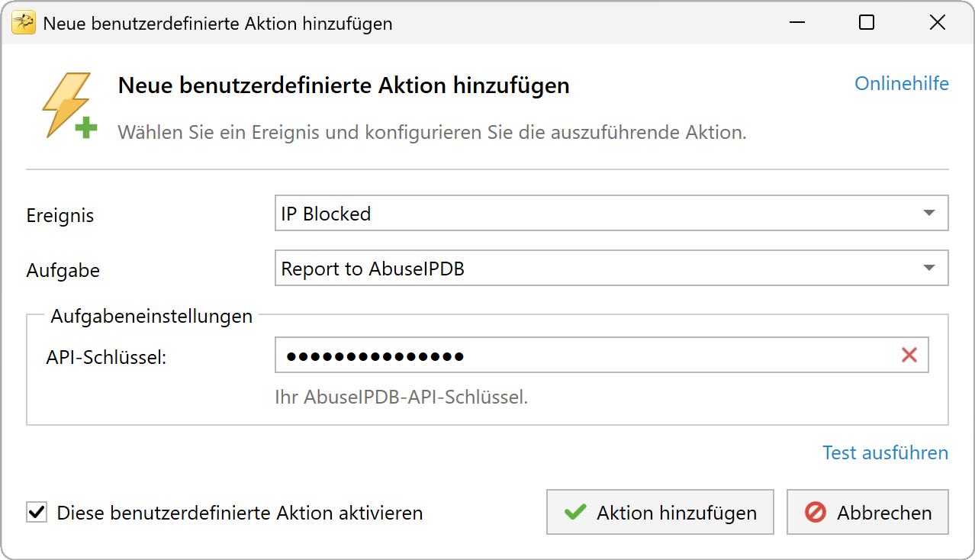Click the Aufgabe label
The height and width of the screenshot is (560, 975).
pyautogui.click(x=63, y=270)
